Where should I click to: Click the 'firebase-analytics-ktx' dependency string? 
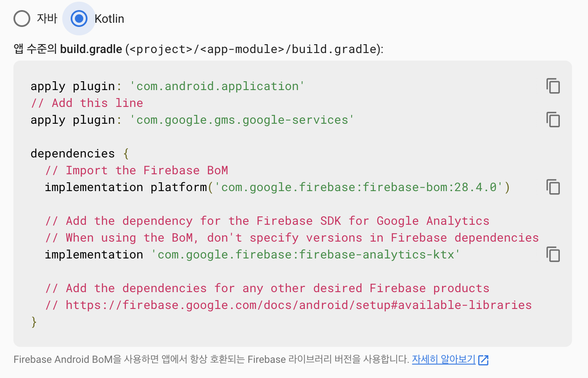coord(306,255)
